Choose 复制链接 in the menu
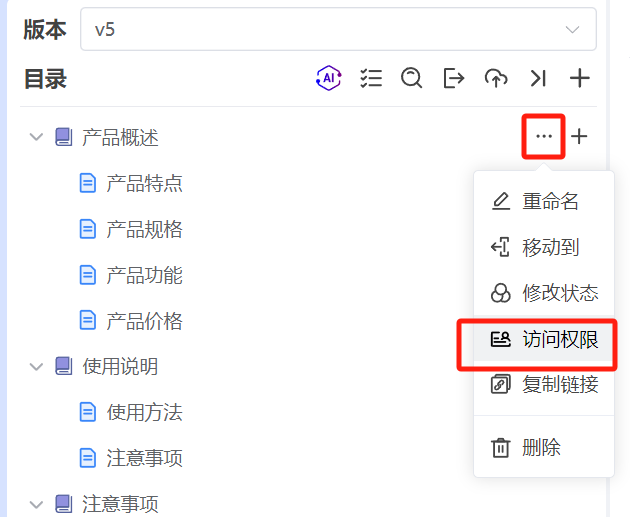630x517 pixels. 544,384
